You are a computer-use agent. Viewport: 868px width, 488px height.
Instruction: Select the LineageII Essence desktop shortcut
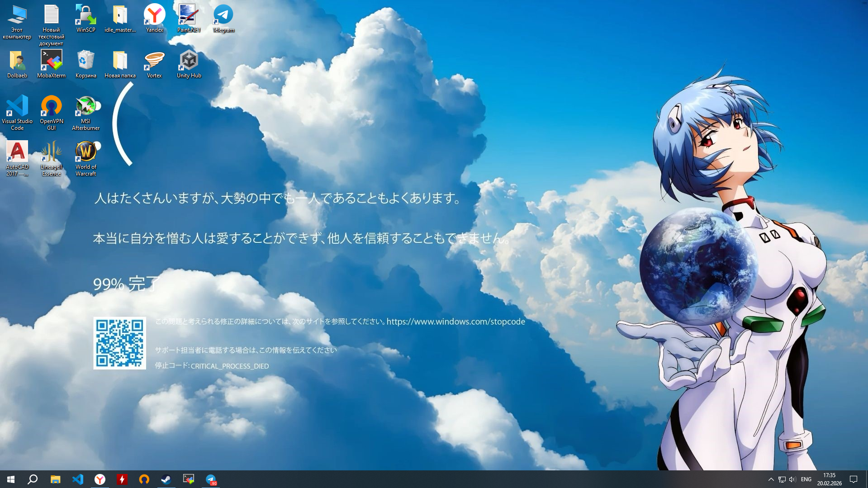[51, 159]
